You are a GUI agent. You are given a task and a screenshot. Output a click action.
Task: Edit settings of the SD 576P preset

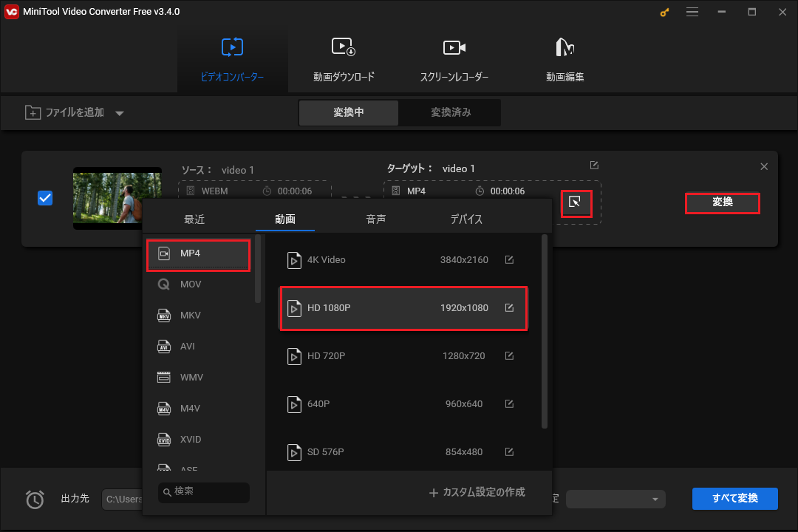pos(509,451)
